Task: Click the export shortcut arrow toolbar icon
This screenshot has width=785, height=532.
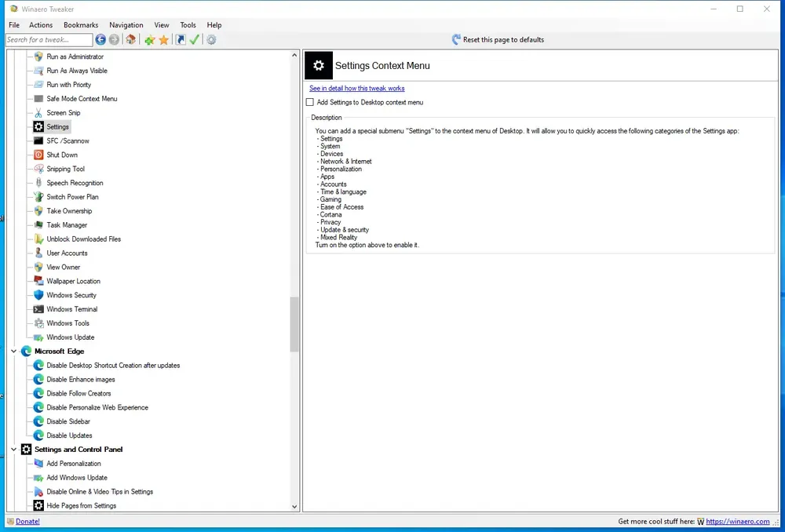Action: click(181, 39)
